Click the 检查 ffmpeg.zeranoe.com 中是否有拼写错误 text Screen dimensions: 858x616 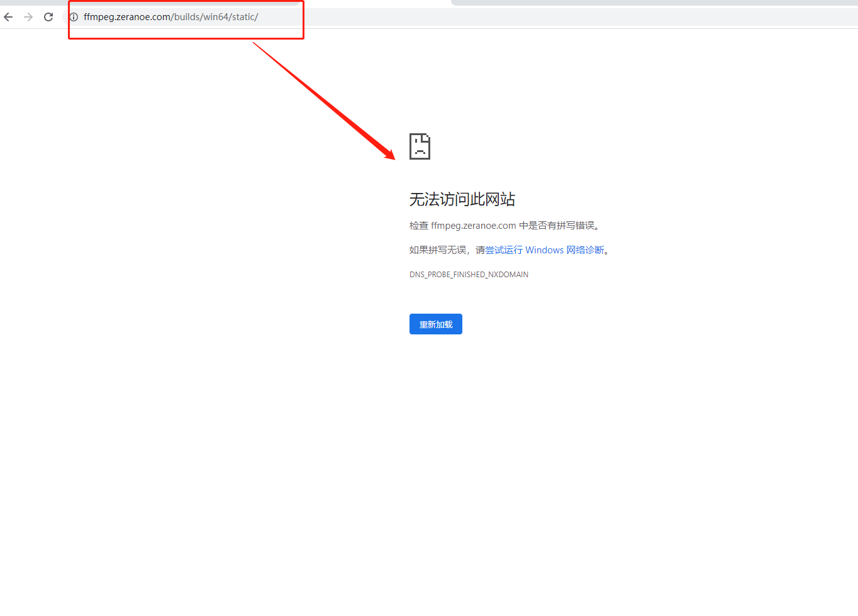coord(504,226)
